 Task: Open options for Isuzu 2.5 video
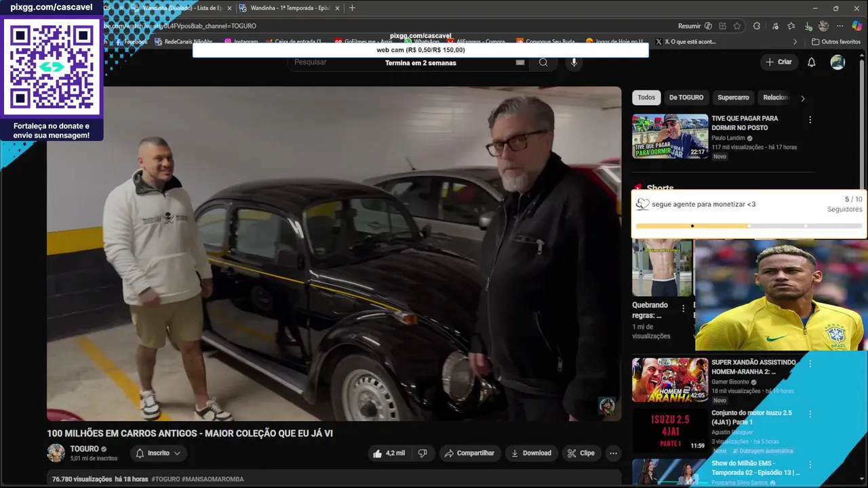point(810,414)
